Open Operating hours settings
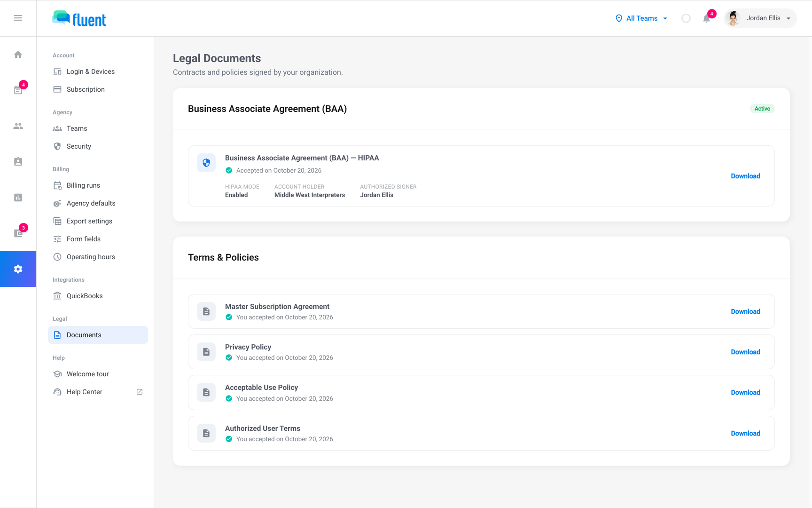Viewport: 812px width, 508px height. point(98,257)
